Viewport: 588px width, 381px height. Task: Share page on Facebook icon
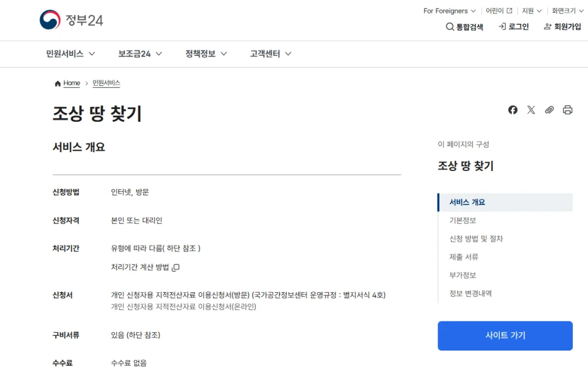(513, 110)
